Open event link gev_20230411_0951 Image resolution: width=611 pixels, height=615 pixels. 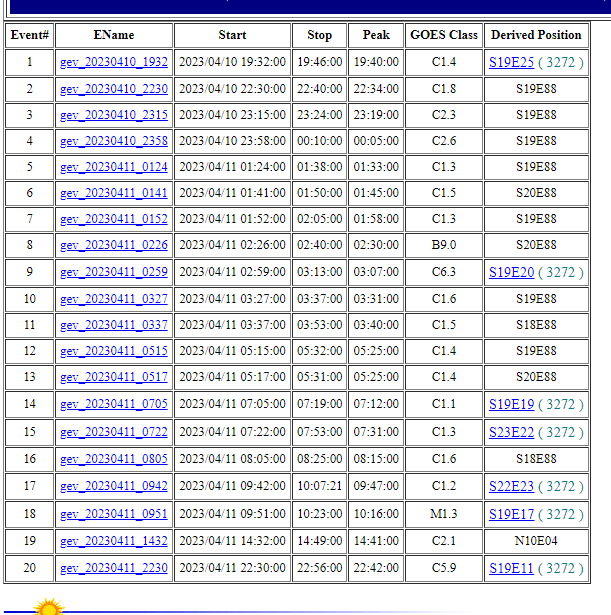point(114,514)
